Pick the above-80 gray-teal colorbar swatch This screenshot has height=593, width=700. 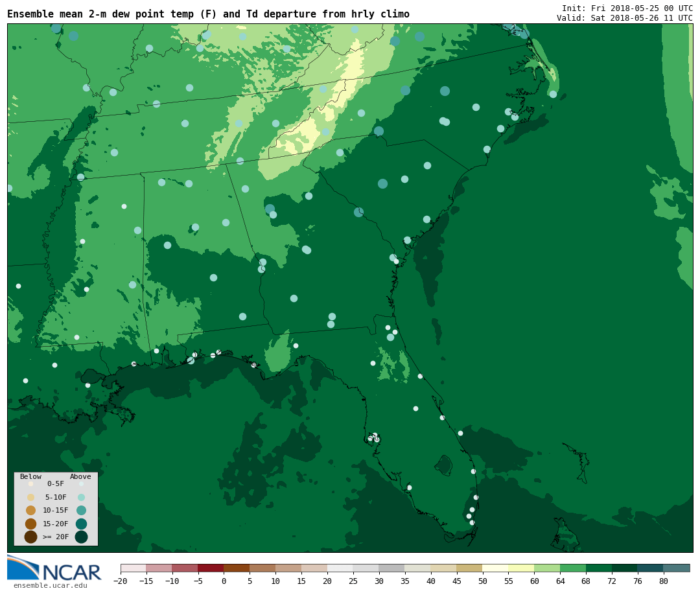pyautogui.click(x=677, y=568)
